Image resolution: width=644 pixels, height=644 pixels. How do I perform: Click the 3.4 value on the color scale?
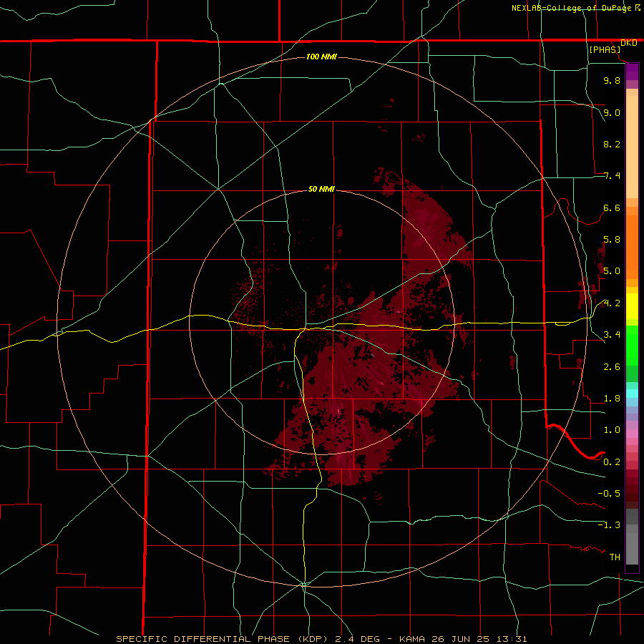[612, 335]
